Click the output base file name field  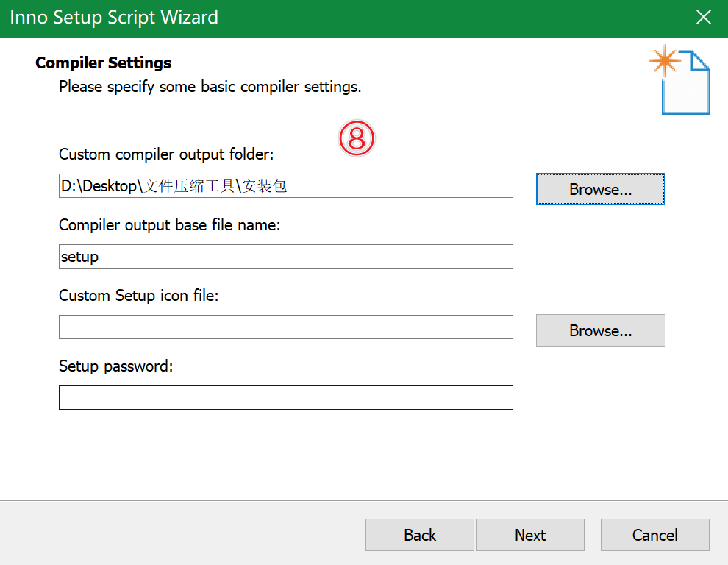286,257
